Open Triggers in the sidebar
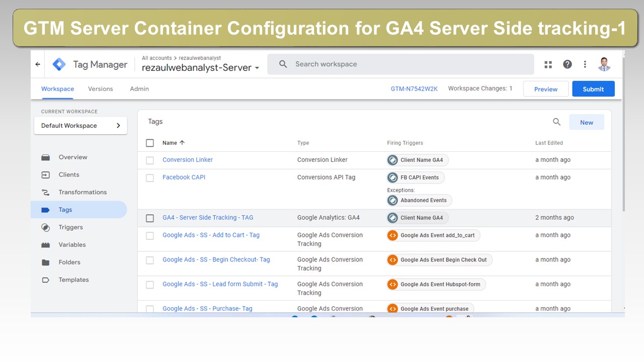644x362 pixels. [x=70, y=227]
